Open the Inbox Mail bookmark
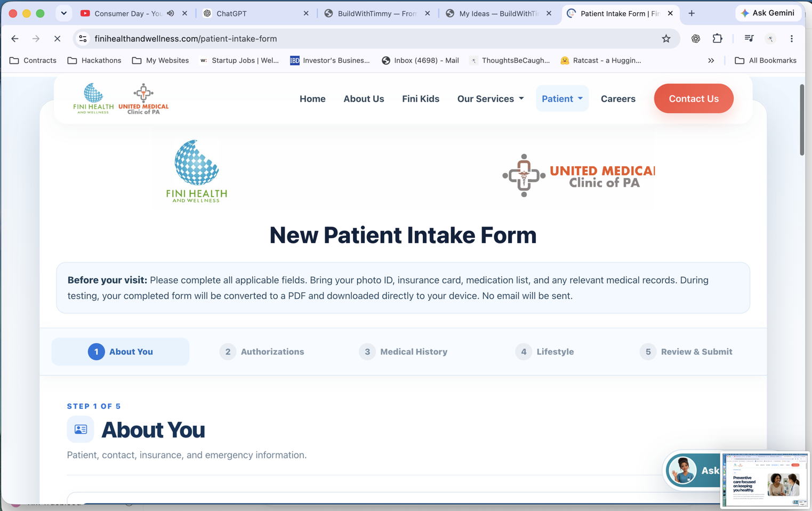The image size is (812, 511). click(420, 61)
